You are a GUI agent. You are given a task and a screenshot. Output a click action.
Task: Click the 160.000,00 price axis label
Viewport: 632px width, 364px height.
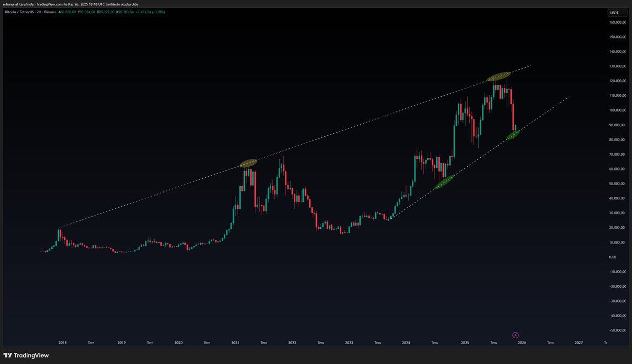pyautogui.click(x=617, y=22)
